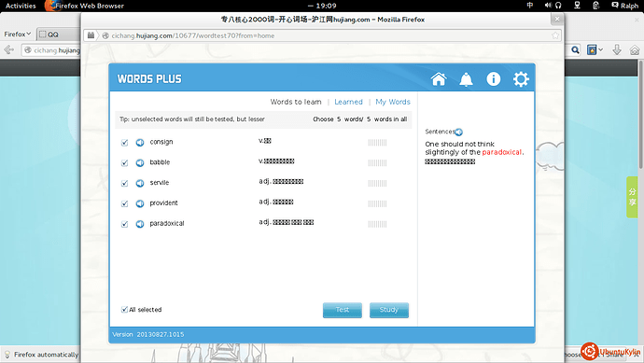The image size is (644, 363).
Task: Click the green share side tab
Action: [x=632, y=197]
